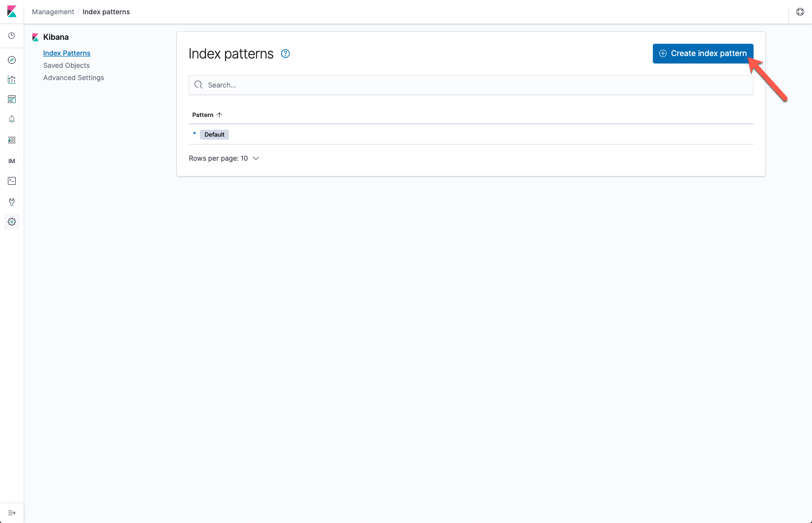
Task: Click the Management breadcrumb
Action: click(53, 12)
